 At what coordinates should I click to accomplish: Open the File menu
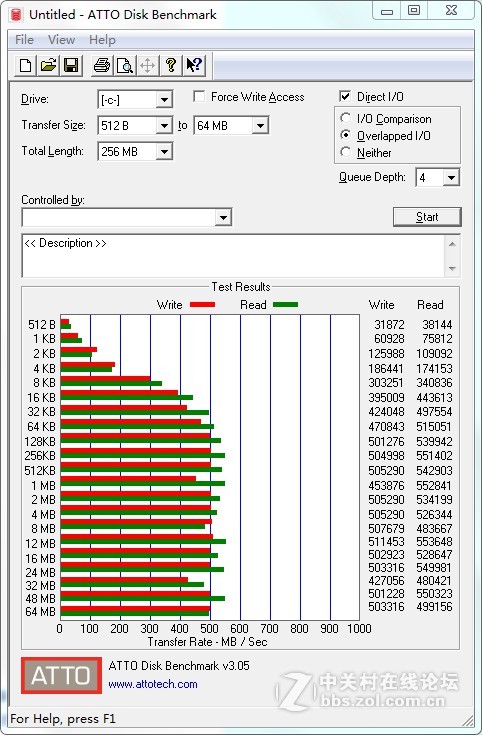tap(24, 40)
